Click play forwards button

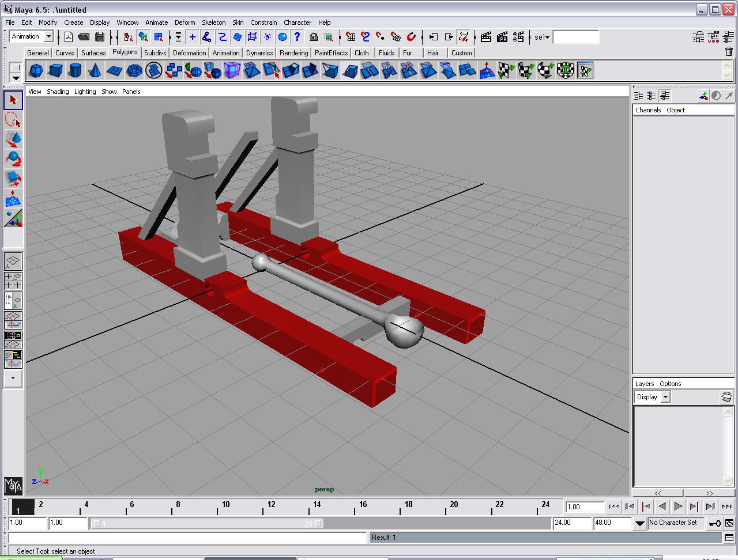tap(678, 506)
